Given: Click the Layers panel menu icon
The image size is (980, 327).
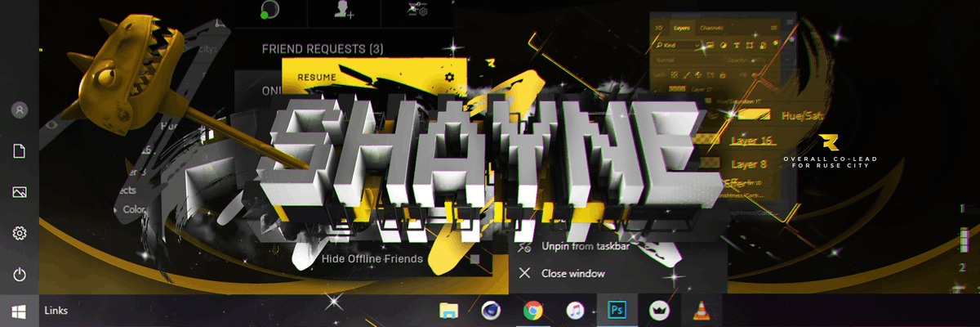Looking at the screenshot, I should 774,28.
